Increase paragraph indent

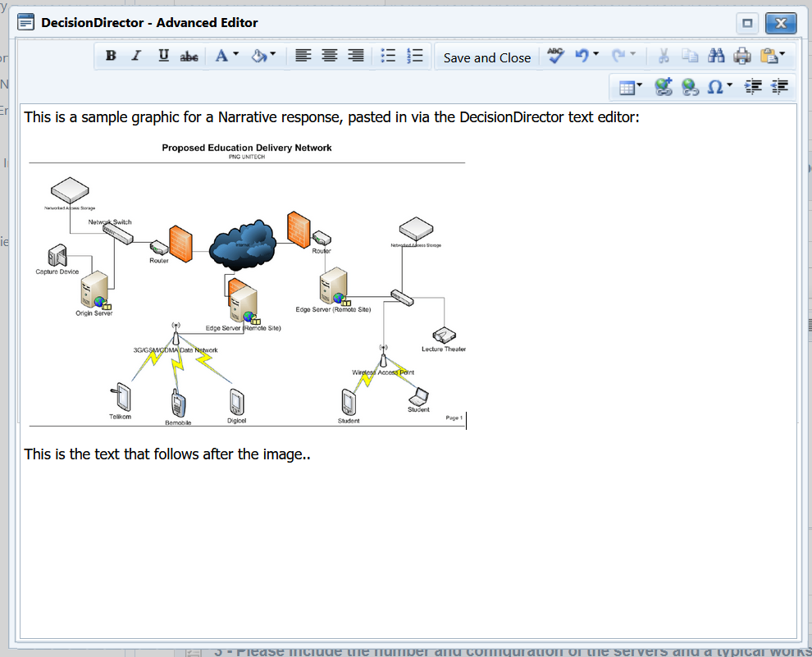[x=753, y=87]
